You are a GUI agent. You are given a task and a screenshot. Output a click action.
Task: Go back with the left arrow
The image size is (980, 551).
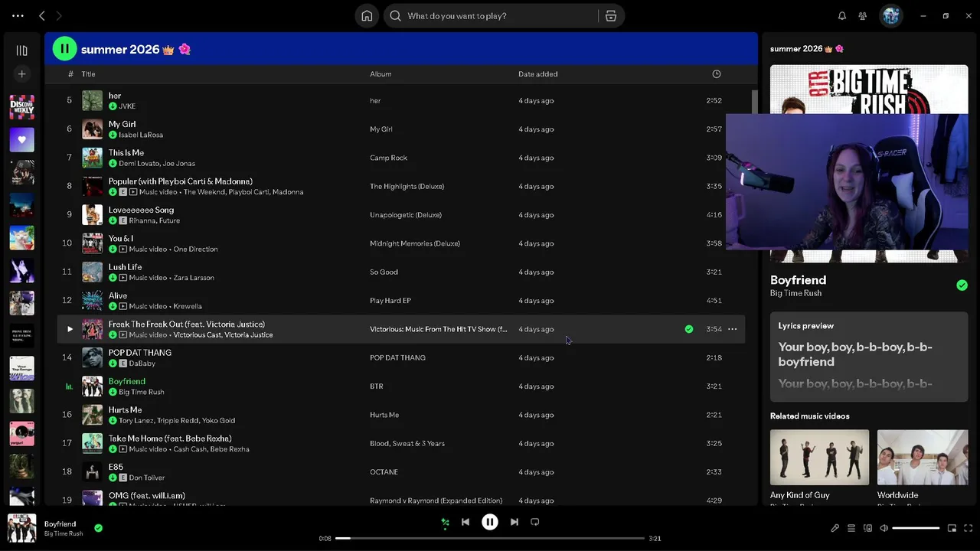click(x=42, y=15)
